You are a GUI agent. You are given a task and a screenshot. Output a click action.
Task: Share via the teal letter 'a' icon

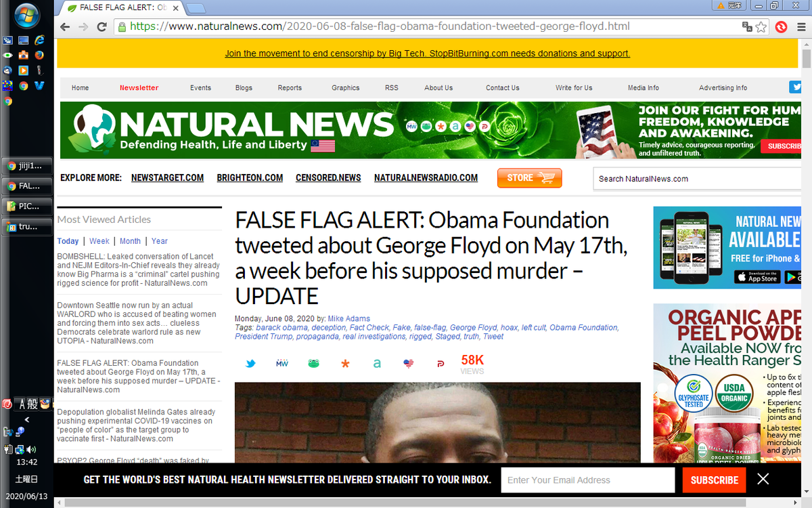pyautogui.click(x=377, y=364)
